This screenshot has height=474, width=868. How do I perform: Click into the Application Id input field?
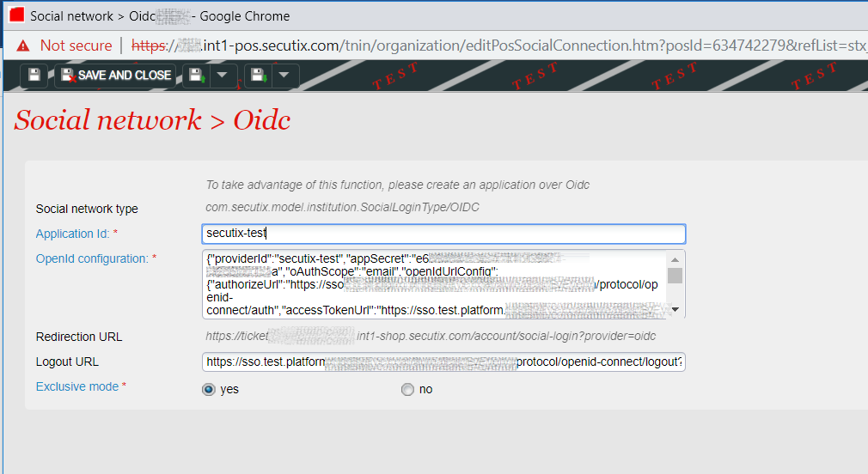point(443,234)
